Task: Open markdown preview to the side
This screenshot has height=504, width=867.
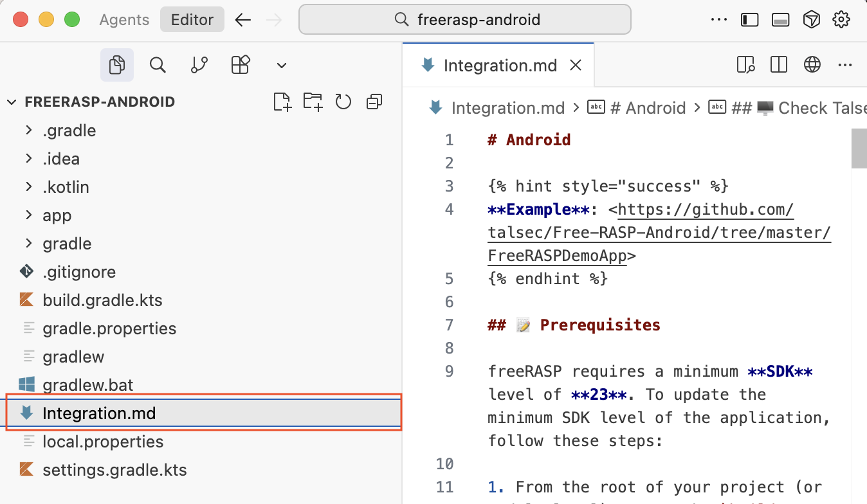Action: point(745,65)
